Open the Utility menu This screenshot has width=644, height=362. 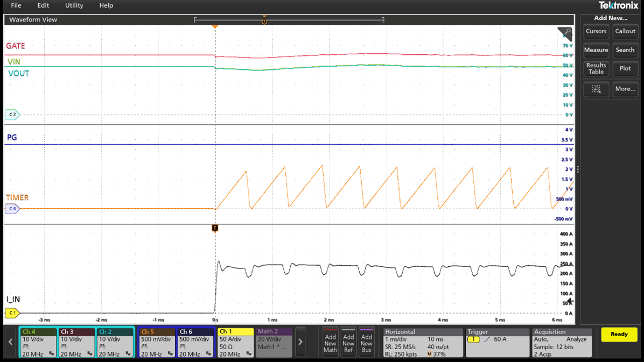coord(74,5)
